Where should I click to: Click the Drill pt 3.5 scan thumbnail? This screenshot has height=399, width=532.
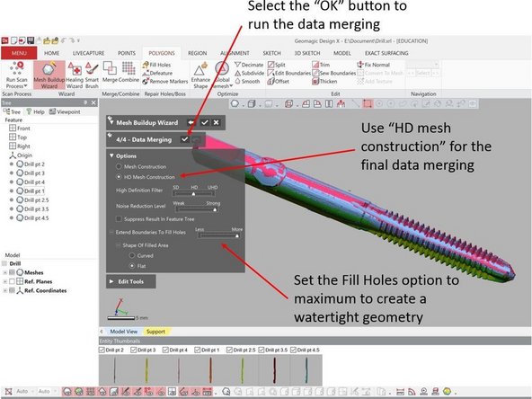point(274,370)
